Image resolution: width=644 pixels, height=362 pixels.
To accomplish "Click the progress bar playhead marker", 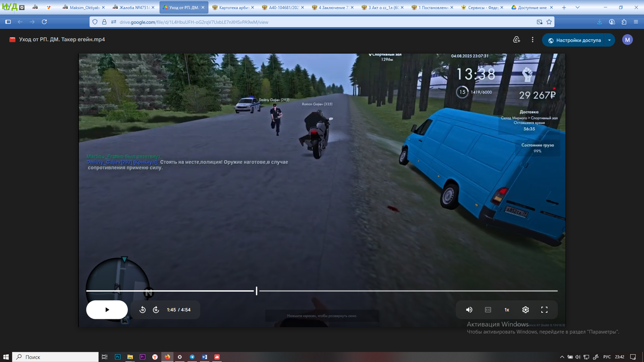I will tap(257, 291).
